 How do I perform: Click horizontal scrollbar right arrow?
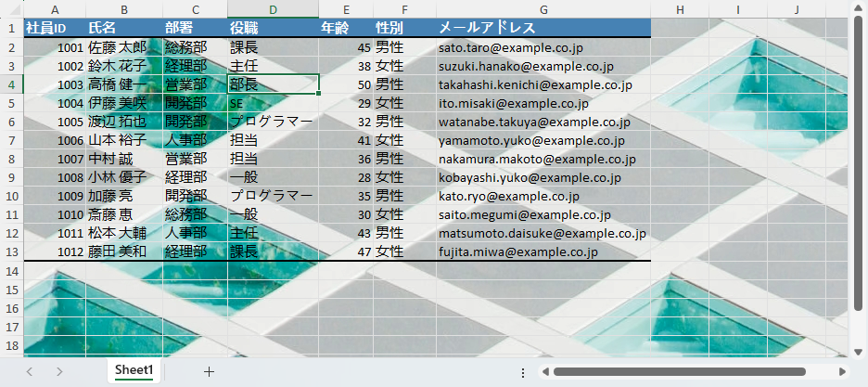pyautogui.click(x=842, y=371)
